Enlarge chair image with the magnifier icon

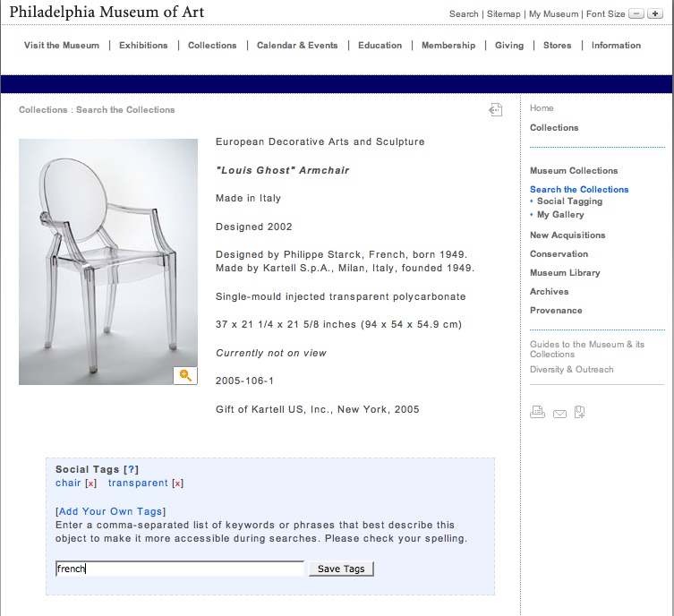185,375
